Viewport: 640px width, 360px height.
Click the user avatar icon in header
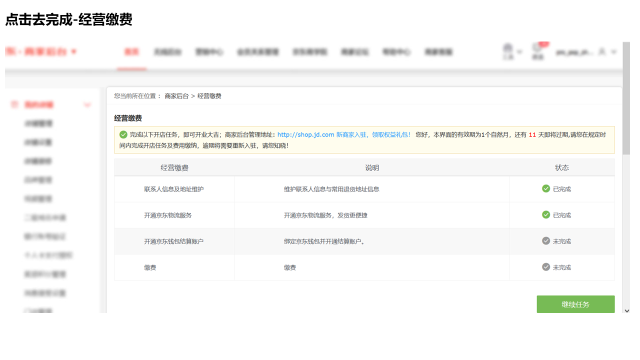point(602,51)
